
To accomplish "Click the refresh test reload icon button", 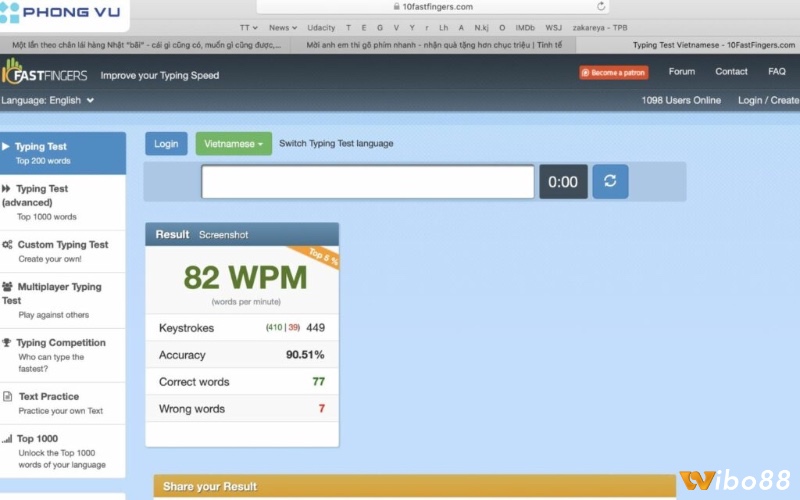I will coord(610,182).
